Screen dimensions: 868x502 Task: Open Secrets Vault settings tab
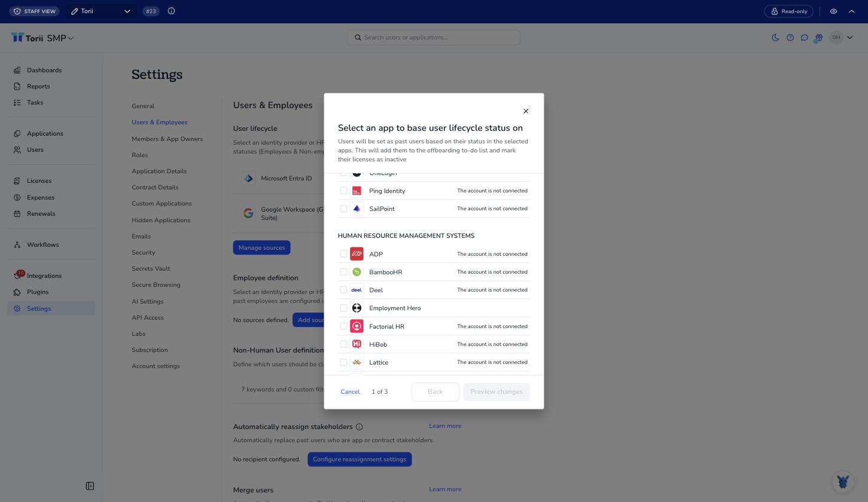pyautogui.click(x=151, y=268)
